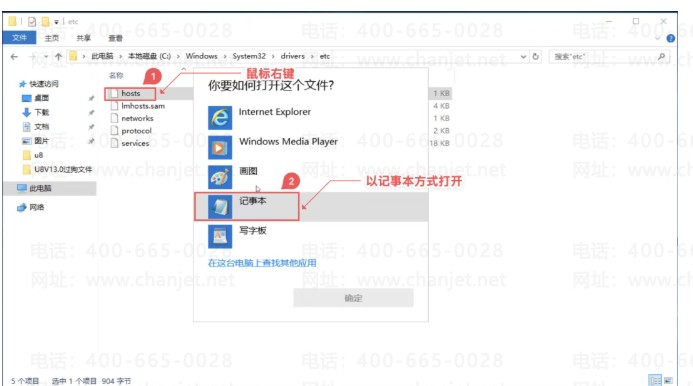Choose 写字板 (WordPad) app option

pyautogui.click(x=311, y=236)
